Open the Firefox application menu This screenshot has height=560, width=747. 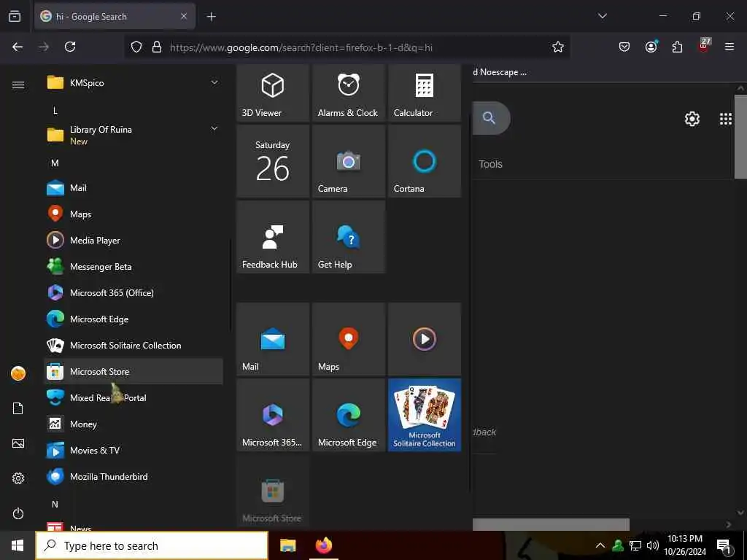[729, 47]
